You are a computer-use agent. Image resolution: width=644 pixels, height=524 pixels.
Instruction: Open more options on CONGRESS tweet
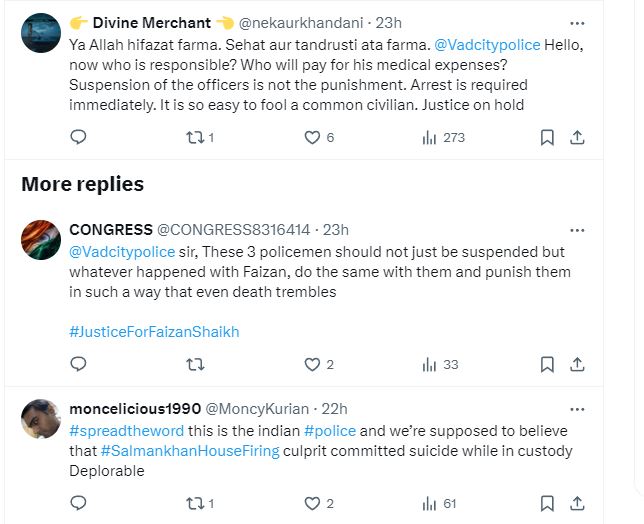tap(577, 229)
